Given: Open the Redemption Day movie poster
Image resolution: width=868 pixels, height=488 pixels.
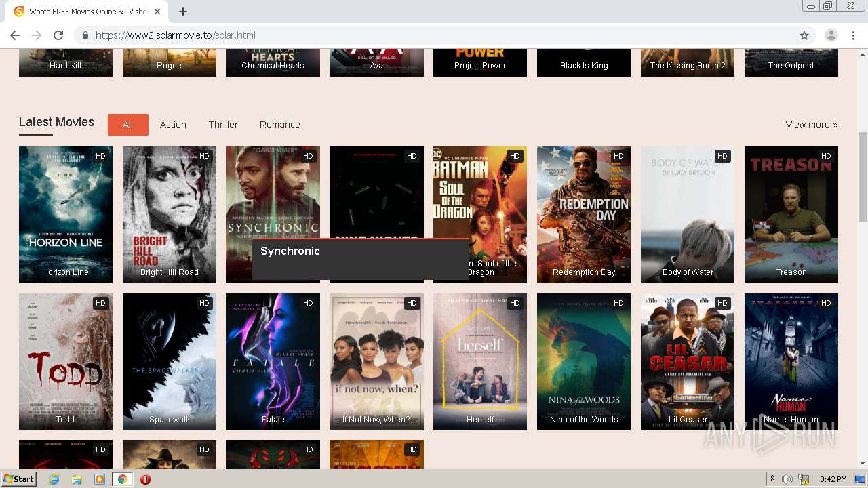Looking at the screenshot, I should pos(584,215).
